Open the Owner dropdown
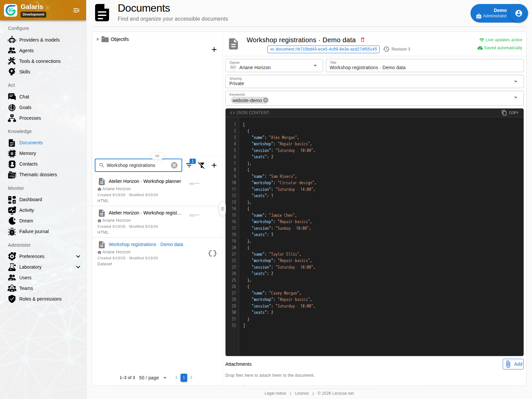Screen dimensions: 532x399 (x=274, y=66)
